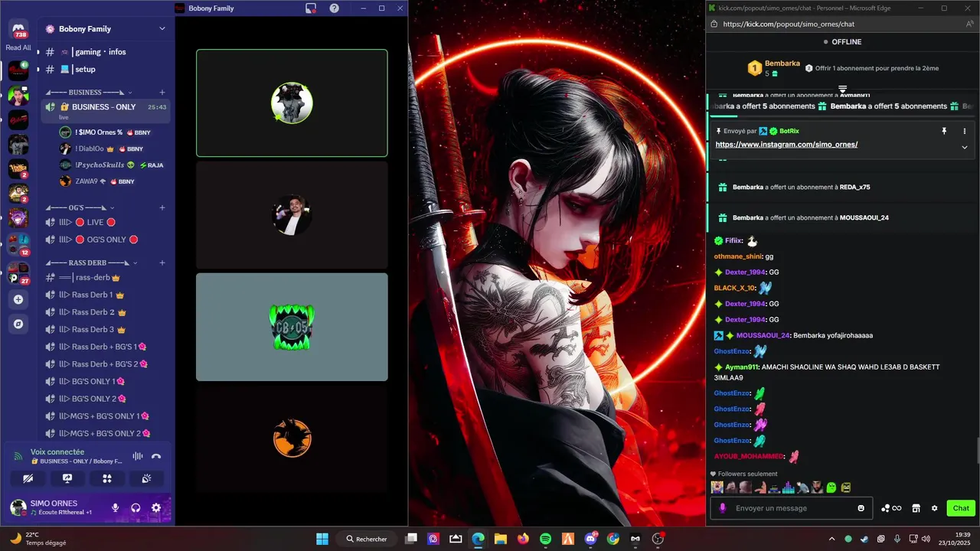Click username Ayman911 in chat
The height and width of the screenshot is (551, 980).
pyautogui.click(x=742, y=367)
